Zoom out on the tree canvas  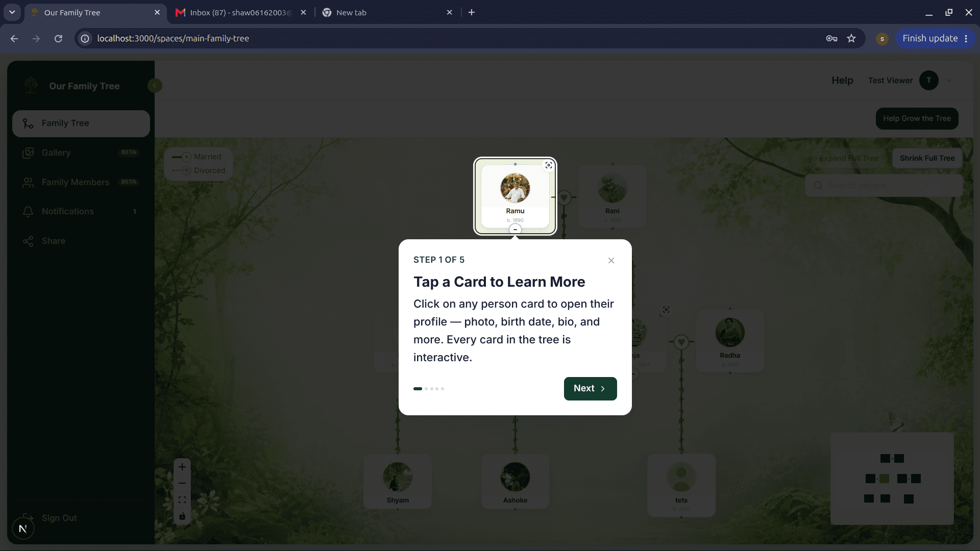point(182,483)
